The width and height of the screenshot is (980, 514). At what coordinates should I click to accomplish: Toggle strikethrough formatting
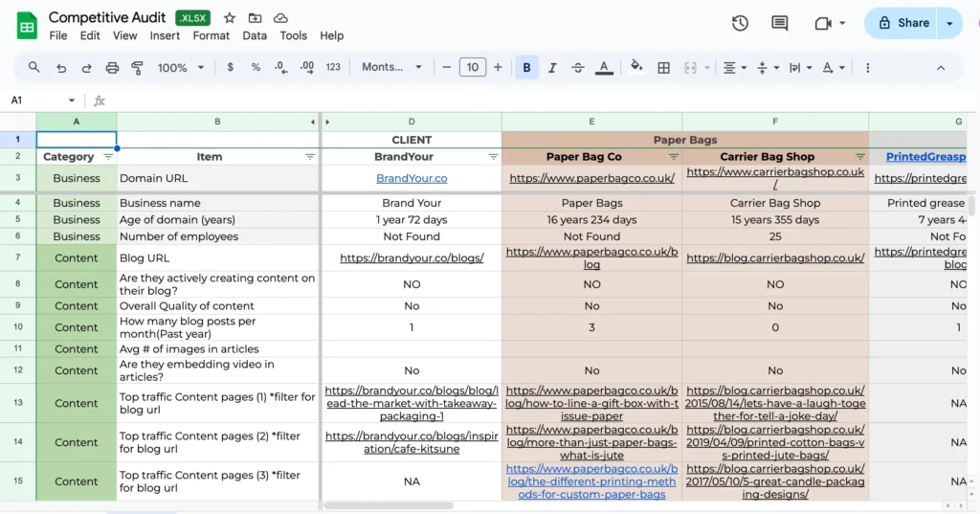[577, 68]
